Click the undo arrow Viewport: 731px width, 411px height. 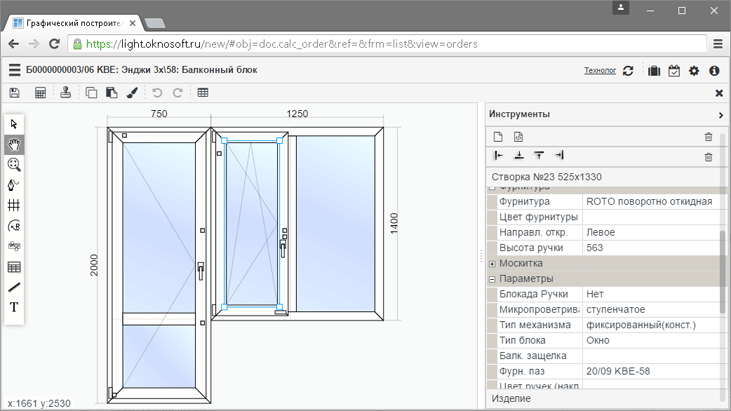point(157,93)
